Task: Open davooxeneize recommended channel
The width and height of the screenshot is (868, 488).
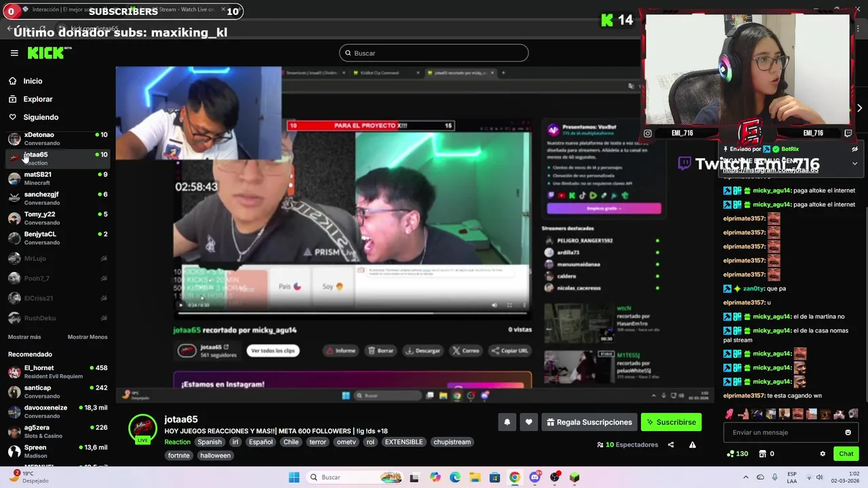Action: (57, 411)
